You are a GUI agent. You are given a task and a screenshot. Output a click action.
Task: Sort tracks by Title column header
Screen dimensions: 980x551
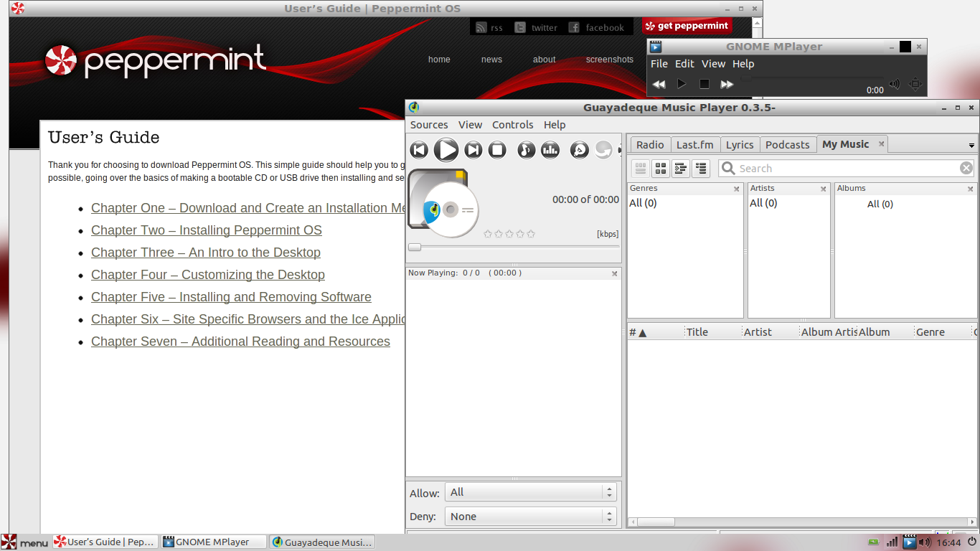(x=712, y=332)
